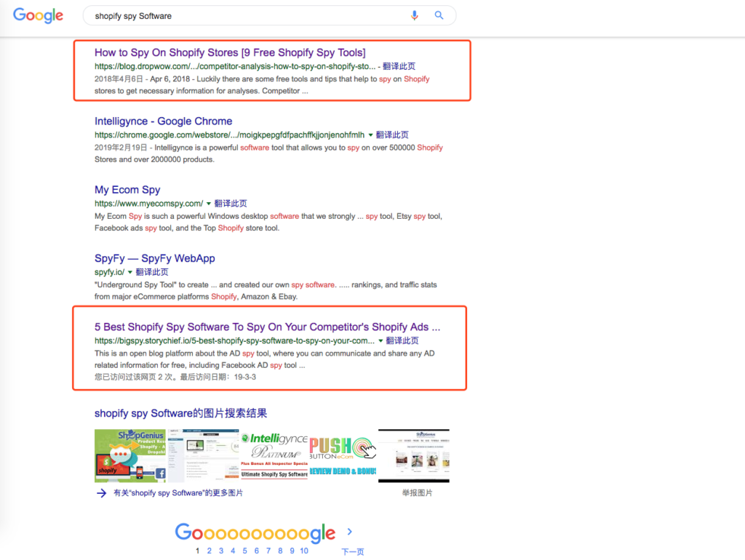
Task: Click the chrome.google.com/webstore green URL text
Action: 229,135
